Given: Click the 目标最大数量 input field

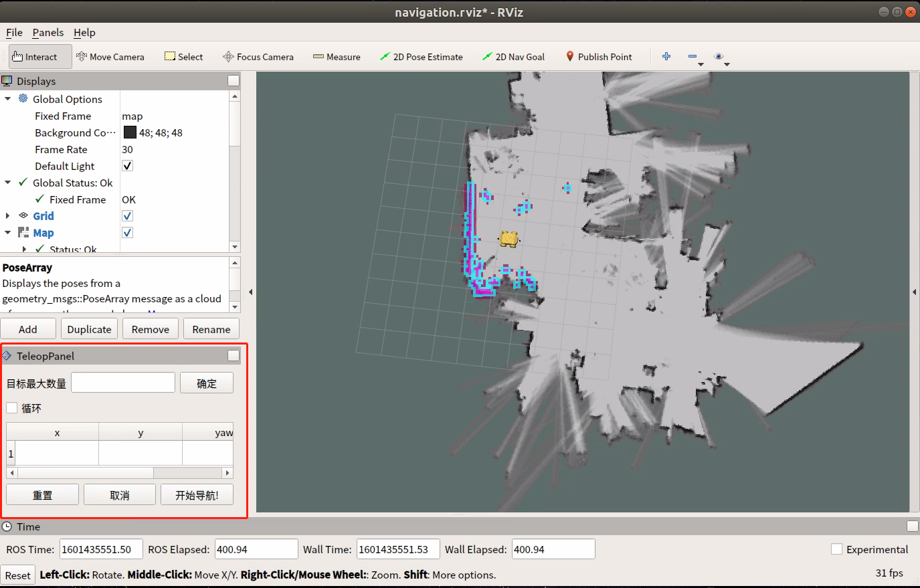Looking at the screenshot, I should [123, 383].
